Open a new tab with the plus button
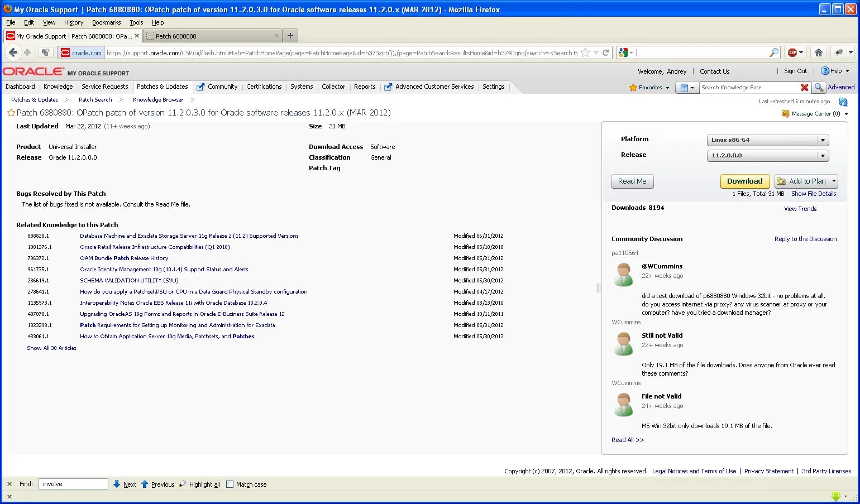This screenshot has height=504, width=860. point(290,36)
